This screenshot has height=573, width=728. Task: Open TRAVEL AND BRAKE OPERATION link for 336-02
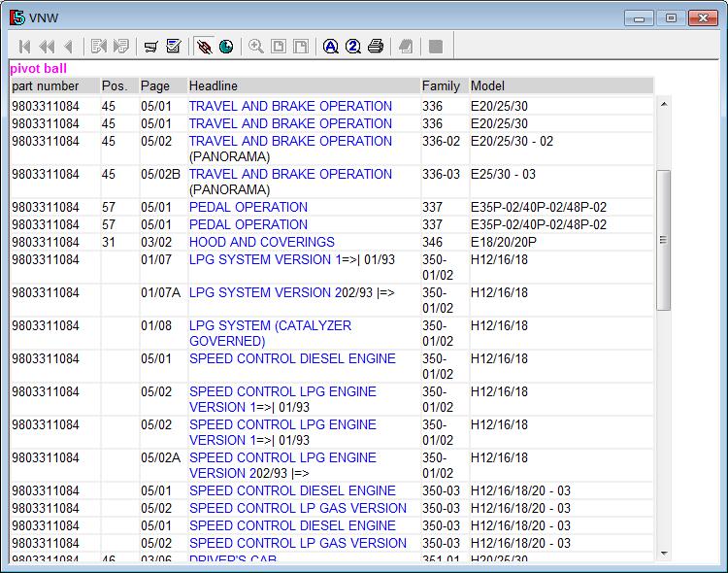coord(290,141)
